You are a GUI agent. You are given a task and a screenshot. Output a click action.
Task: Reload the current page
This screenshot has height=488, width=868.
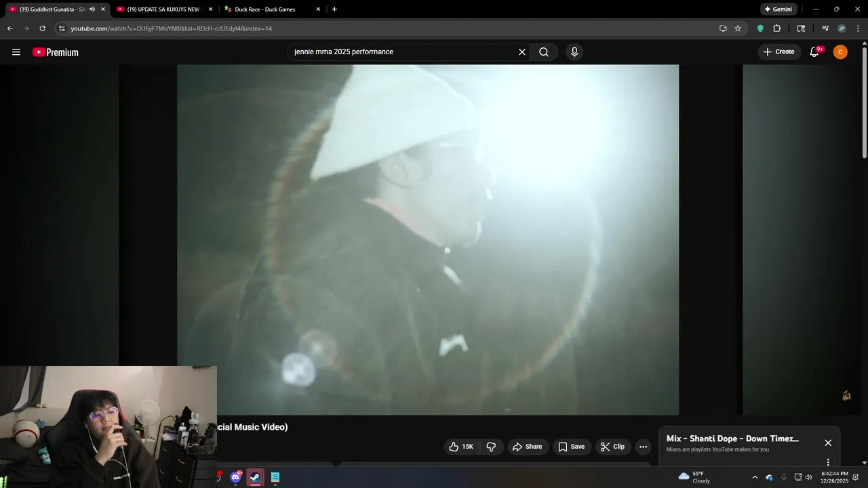(x=42, y=28)
